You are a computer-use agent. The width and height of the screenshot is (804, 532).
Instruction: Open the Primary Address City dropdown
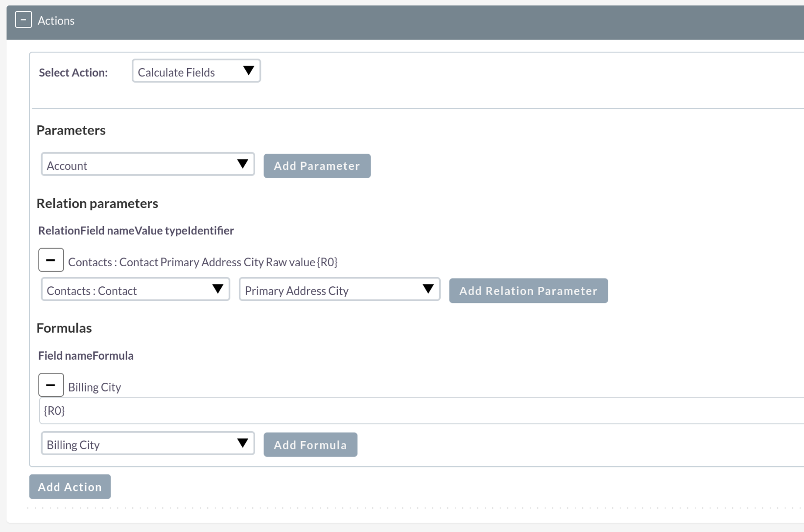pos(339,290)
